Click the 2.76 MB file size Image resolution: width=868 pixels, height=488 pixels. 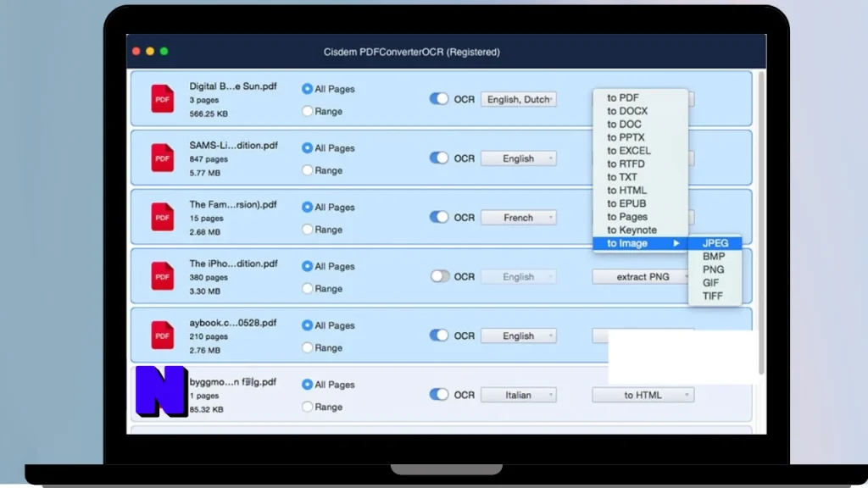205,351
